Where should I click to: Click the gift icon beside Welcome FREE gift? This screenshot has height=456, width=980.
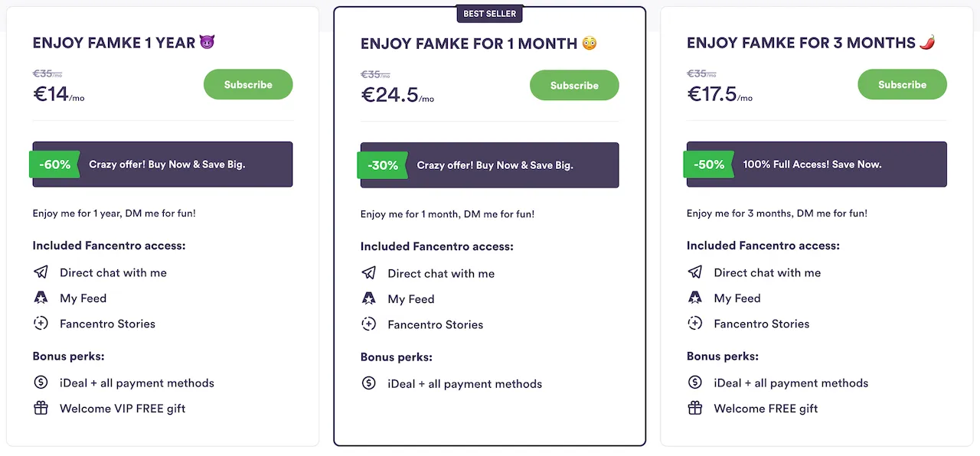pyautogui.click(x=694, y=408)
